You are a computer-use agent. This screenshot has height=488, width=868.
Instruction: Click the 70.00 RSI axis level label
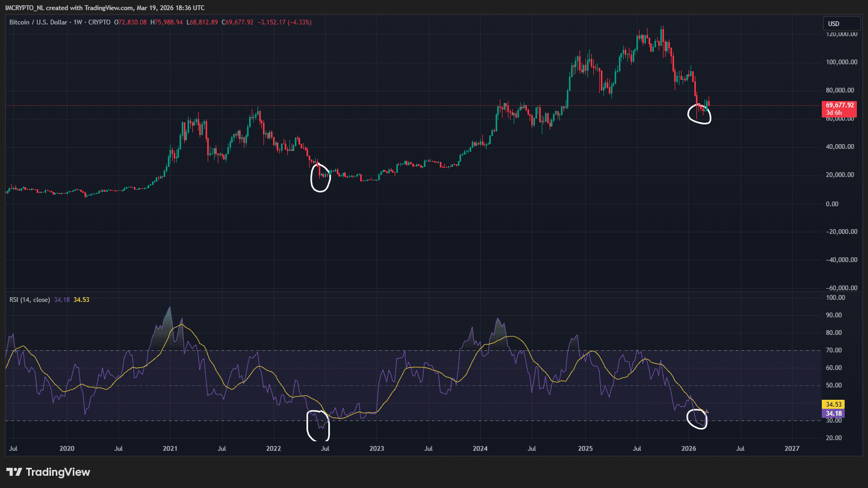[833, 350]
